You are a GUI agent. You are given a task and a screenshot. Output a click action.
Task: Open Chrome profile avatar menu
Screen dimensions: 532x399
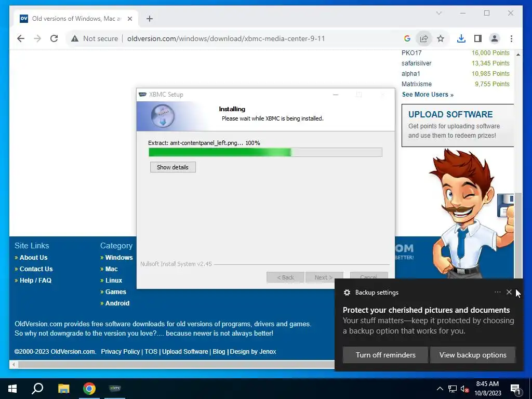pos(495,38)
